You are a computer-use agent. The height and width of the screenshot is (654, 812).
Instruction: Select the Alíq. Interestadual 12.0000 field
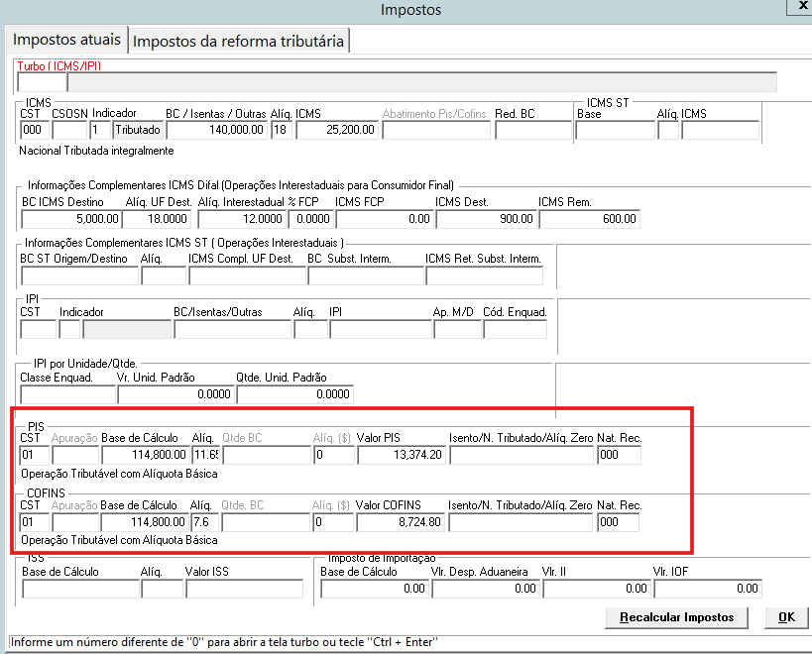pyautogui.click(x=241, y=219)
